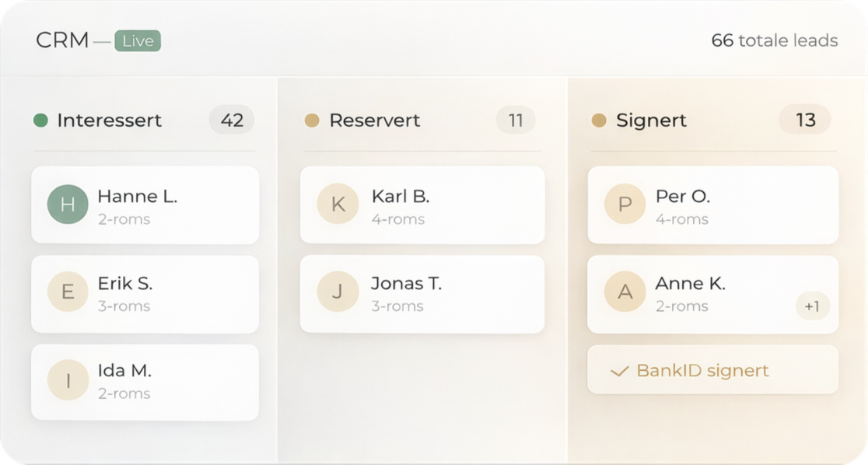
Task: Click Karl B.'s avatar icon
Action: 338,205
